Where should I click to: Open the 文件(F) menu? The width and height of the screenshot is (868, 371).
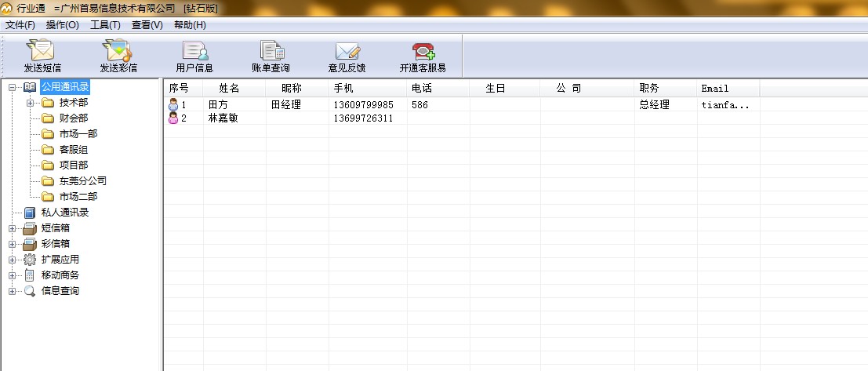click(20, 25)
